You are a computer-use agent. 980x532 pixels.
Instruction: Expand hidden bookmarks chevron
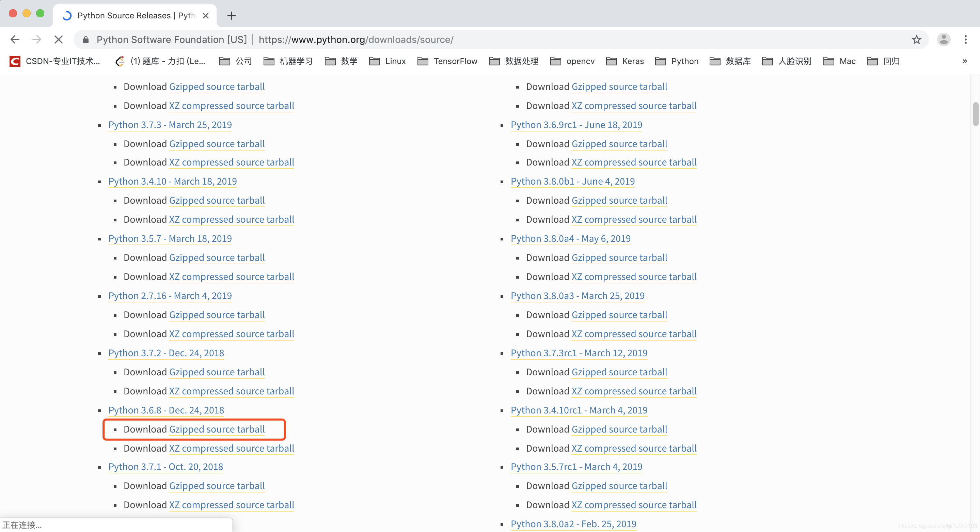964,61
